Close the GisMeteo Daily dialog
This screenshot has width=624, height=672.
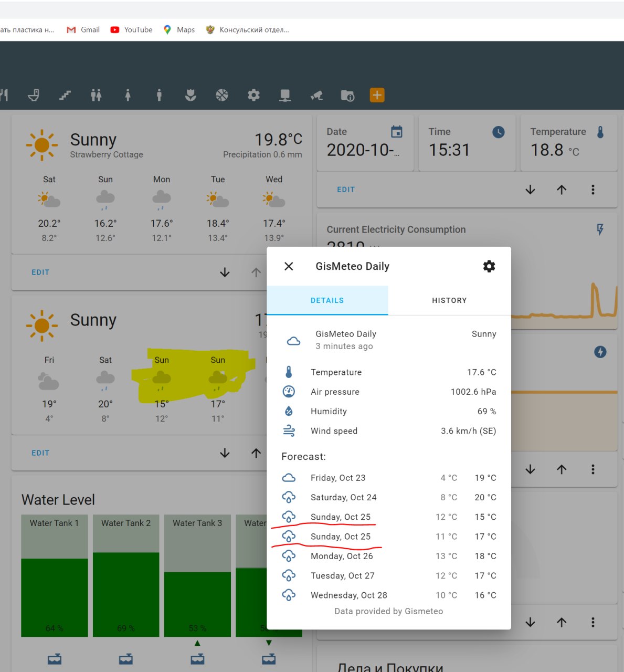coord(289,266)
